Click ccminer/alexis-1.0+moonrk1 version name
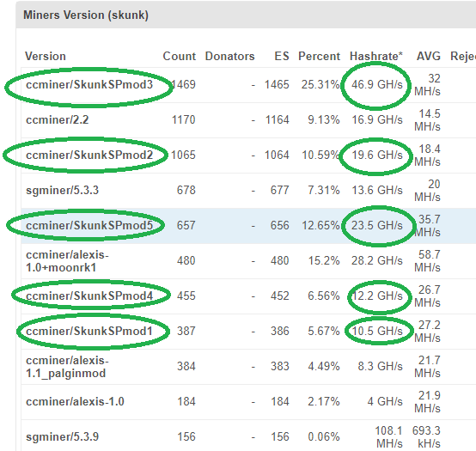This screenshot has height=451, width=476. pos(67,261)
